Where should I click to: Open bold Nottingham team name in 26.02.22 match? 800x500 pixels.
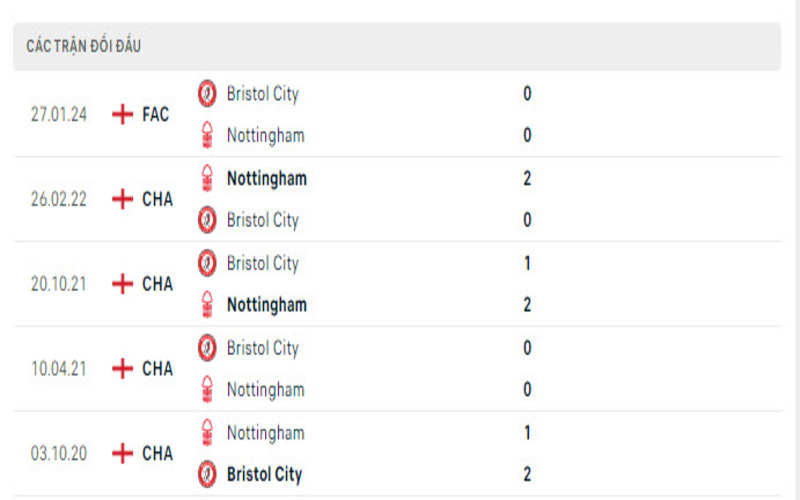click(266, 179)
